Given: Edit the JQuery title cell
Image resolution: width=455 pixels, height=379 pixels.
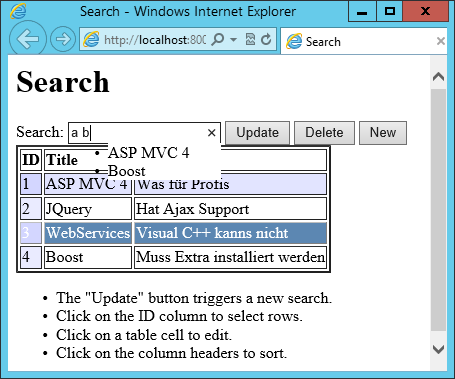Looking at the screenshot, I should pyautogui.click(x=88, y=209).
